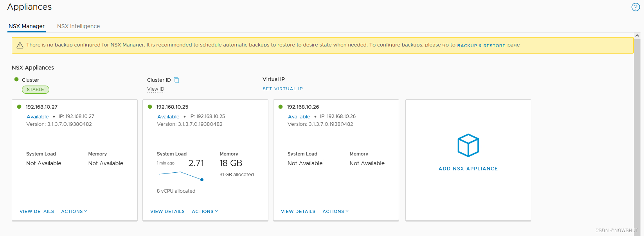This screenshot has height=236, width=644.
Task: Click the Version text on the 192.168.10.27 card
Action: tap(59, 124)
